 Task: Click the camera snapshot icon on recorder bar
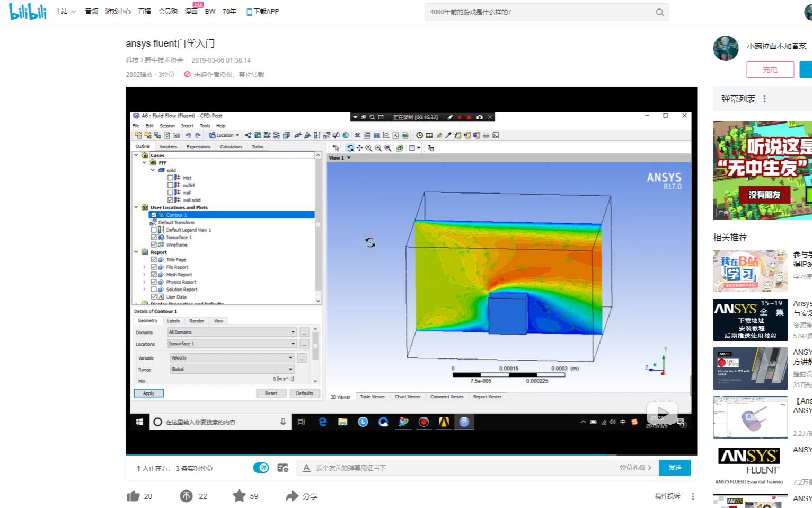pos(480,117)
